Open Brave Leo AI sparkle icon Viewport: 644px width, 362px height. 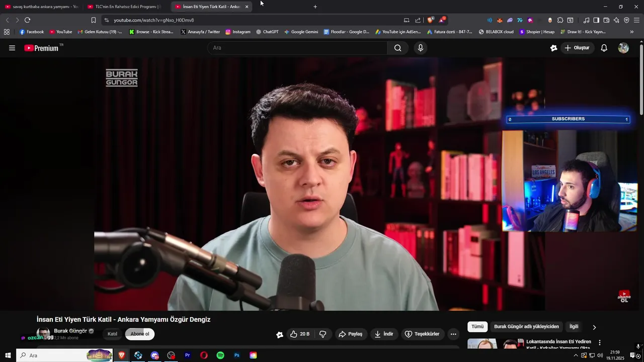[616, 20]
